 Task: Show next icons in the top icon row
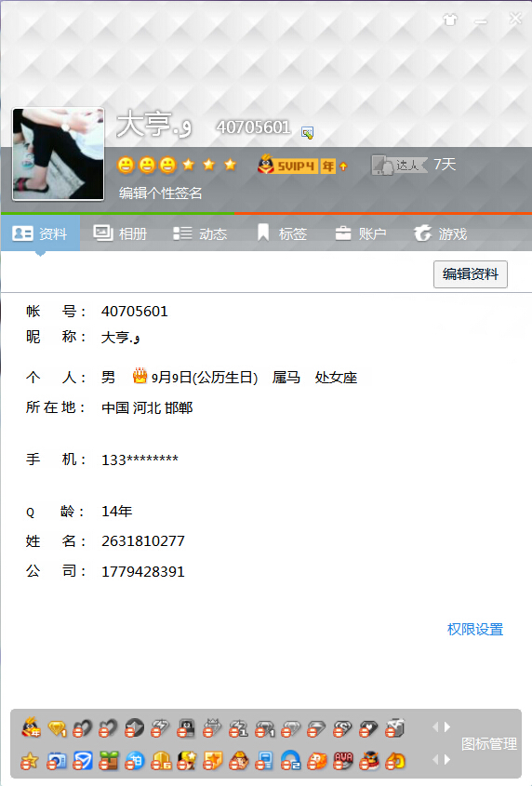pyautogui.click(x=446, y=726)
